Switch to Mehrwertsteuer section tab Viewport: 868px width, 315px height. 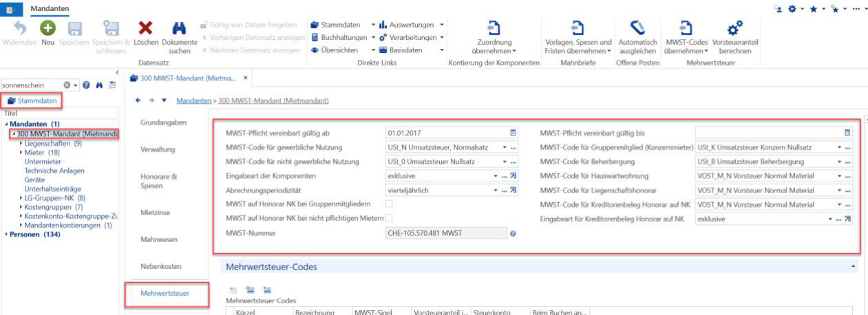point(165,293)
